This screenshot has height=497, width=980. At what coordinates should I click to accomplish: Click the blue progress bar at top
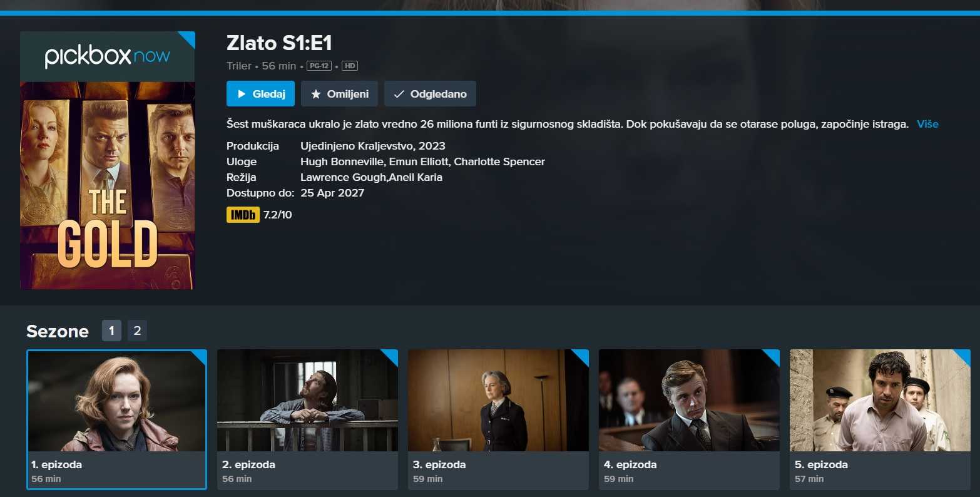(490, 13)
